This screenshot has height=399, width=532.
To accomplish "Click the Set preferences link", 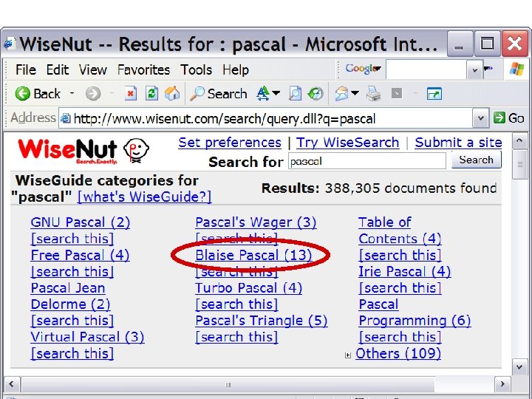I will coord(230,143).
